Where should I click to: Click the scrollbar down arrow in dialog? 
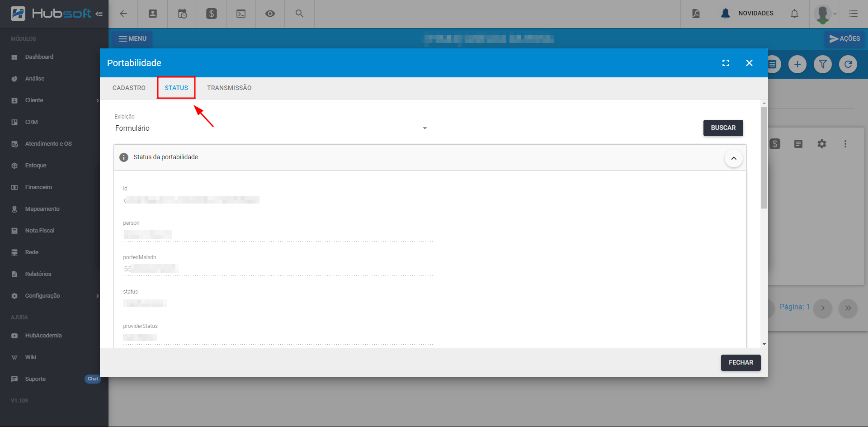pyautogui.click(x=764, y=344)
